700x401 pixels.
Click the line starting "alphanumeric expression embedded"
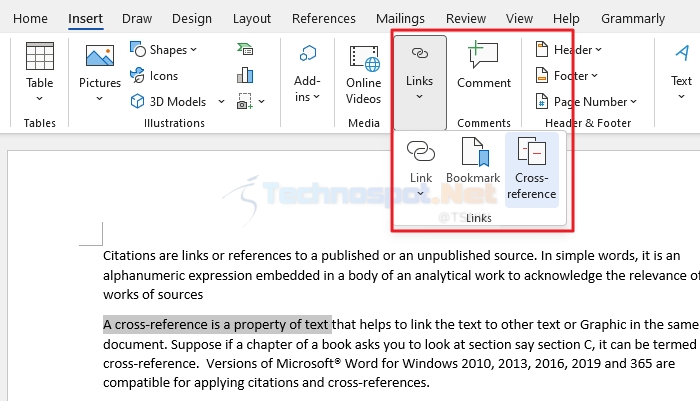click(401, 275)
